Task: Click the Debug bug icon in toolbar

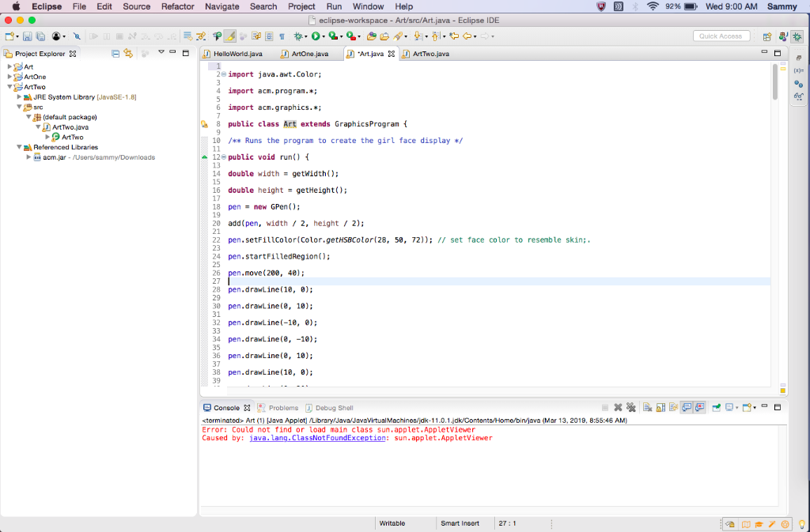Action: [298, 36]
